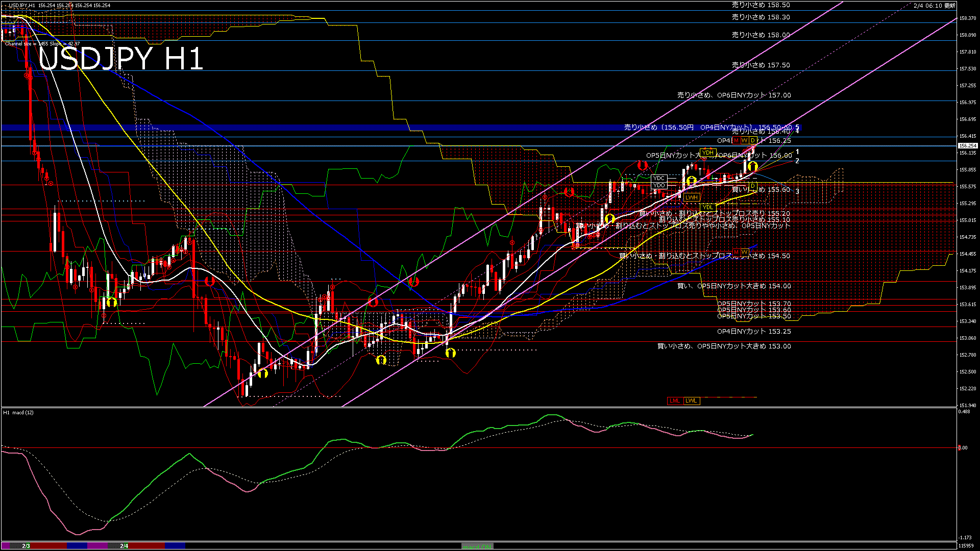Image resolution: width=980 pixels, height=551 pixels.
Task: Click the current price tag 156.254
Action: 968,145
